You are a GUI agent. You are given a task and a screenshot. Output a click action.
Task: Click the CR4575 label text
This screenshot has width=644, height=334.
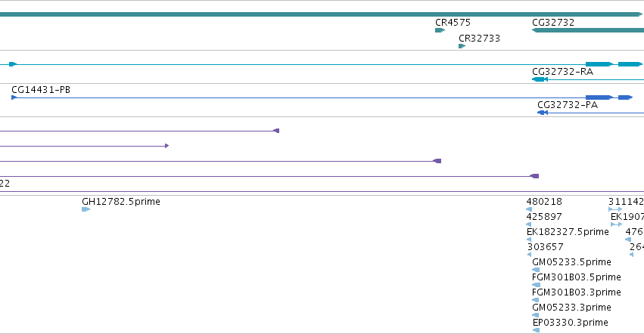[453, 23]
